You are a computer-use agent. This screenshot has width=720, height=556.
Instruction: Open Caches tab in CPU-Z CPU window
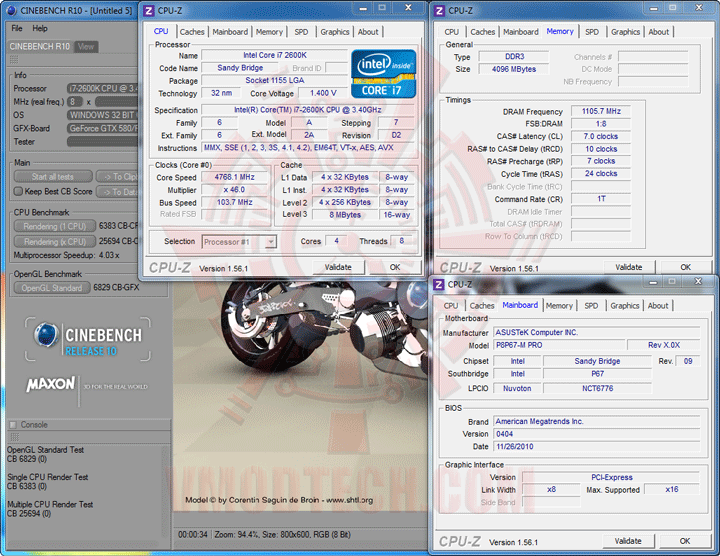tap(192, 32)
